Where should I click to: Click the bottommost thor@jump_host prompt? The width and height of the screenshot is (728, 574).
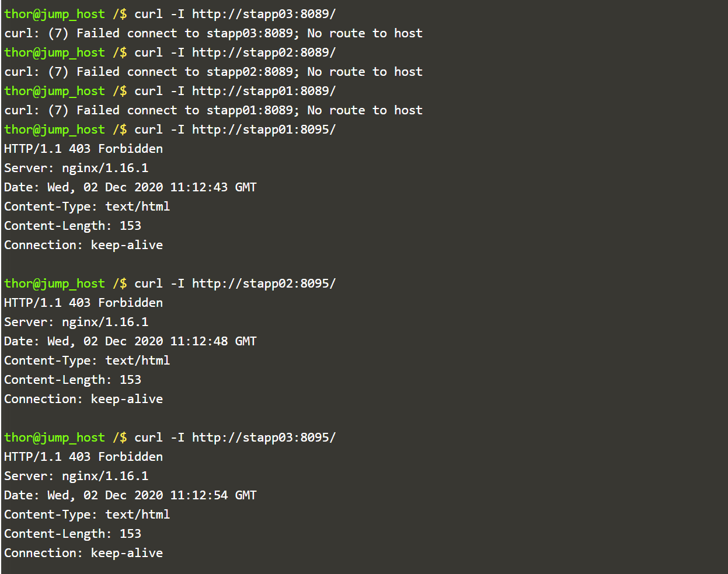[54, 437]
